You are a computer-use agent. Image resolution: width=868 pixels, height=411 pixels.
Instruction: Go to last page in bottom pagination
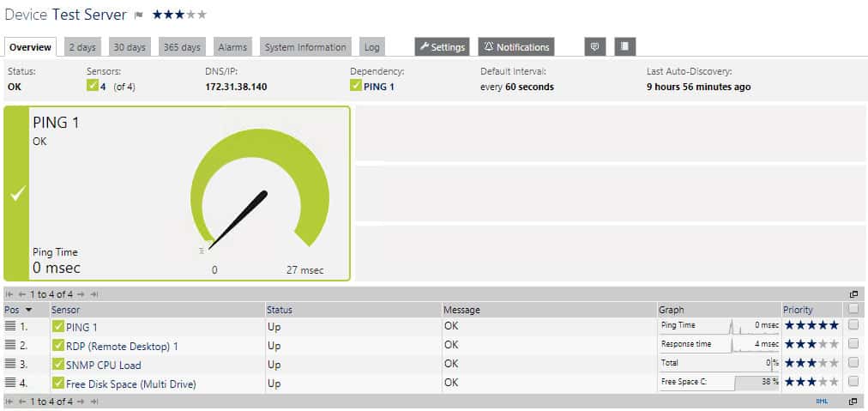(94, 402)
